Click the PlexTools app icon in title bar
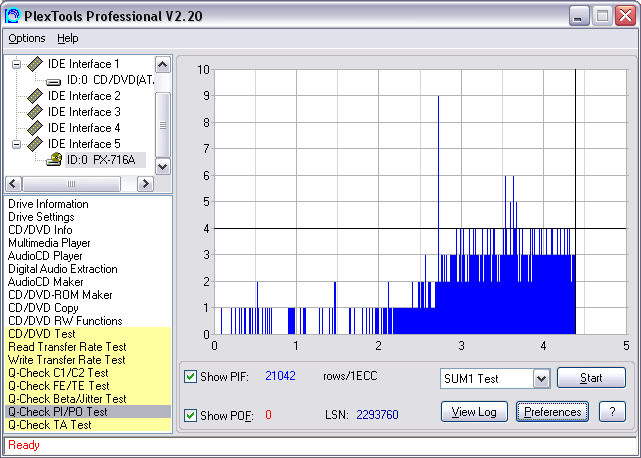Screen dimensions: 641x458 pos(13,16)
